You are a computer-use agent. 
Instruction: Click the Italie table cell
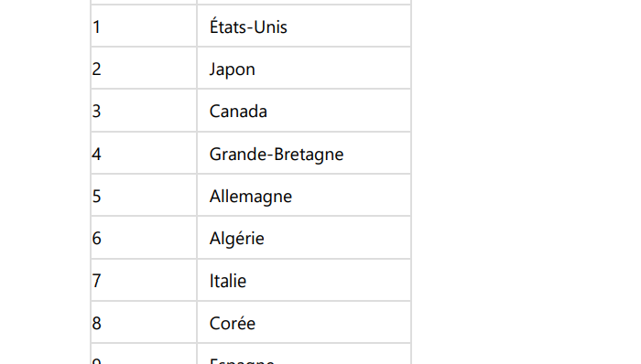pos(304,281)
